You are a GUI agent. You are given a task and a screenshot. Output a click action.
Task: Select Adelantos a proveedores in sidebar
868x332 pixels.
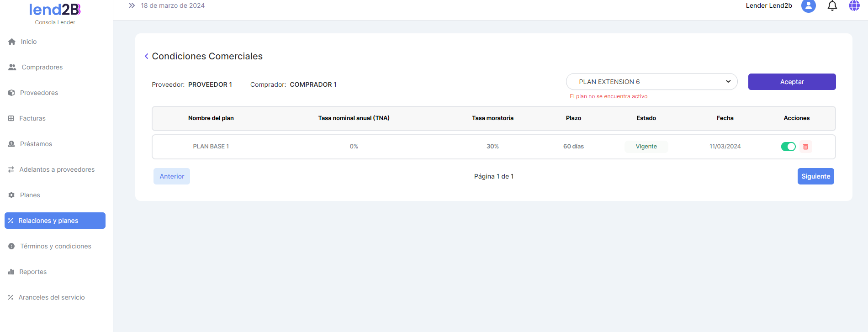point(57,169)
